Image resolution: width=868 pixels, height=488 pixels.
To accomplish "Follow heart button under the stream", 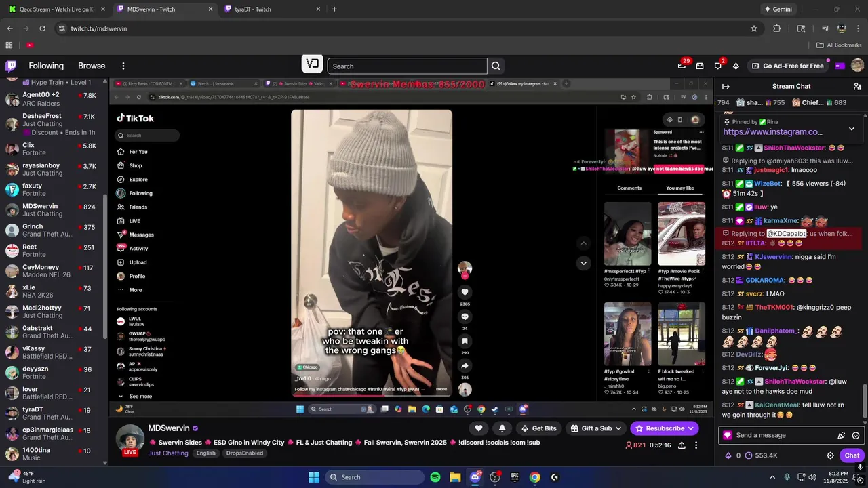I will click(479, 428).
